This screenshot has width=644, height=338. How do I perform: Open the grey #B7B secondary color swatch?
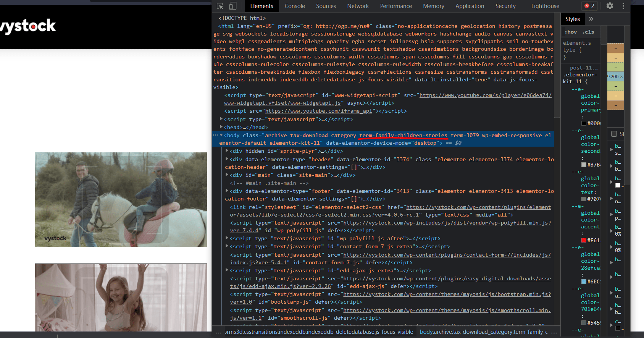click(584, 165)
